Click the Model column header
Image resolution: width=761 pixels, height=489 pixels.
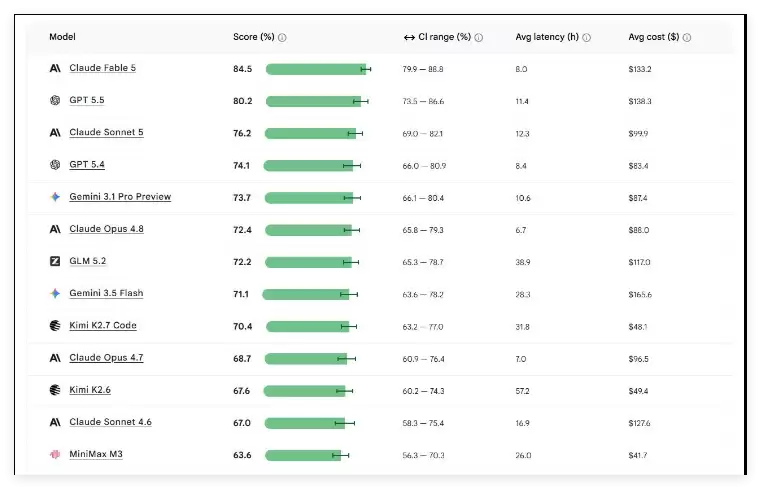62,37
